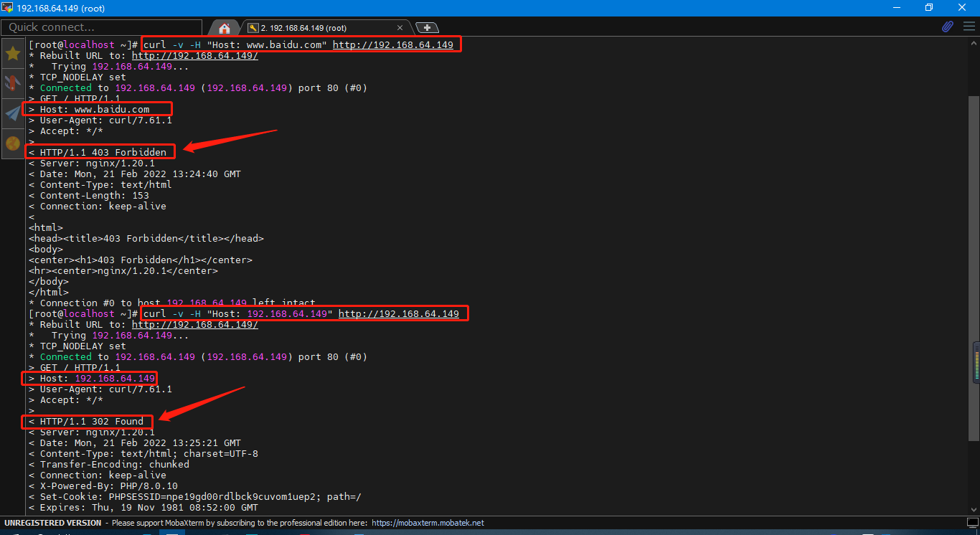Click the 'Connection #0 to host' left intact line

click(x=172, y=303)
